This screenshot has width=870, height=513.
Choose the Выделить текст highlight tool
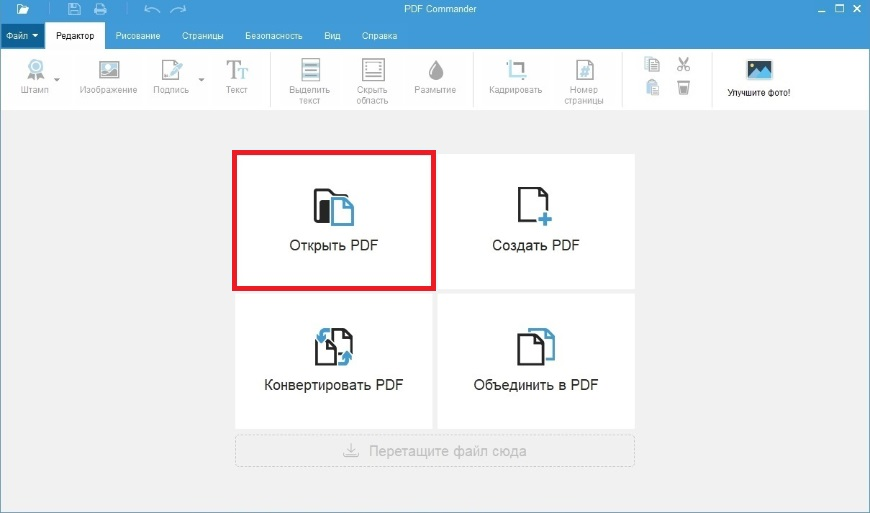pyautogui.click(x=310, y=82)
